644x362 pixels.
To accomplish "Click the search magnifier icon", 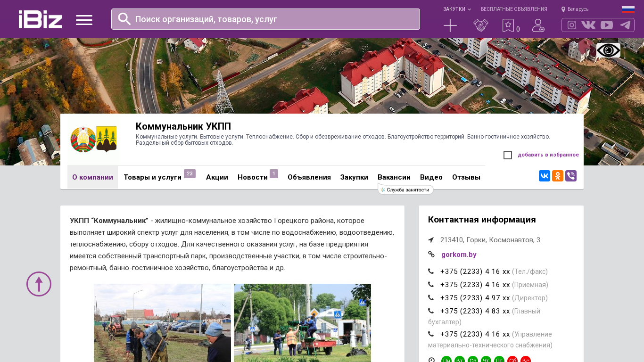I will (124, 19).
